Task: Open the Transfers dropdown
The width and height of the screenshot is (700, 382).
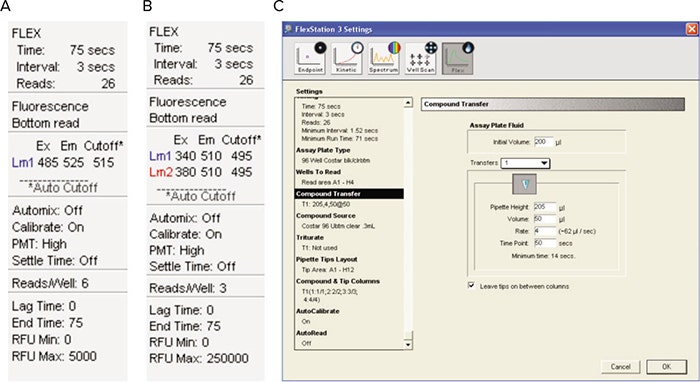Action: pos(525,163)
